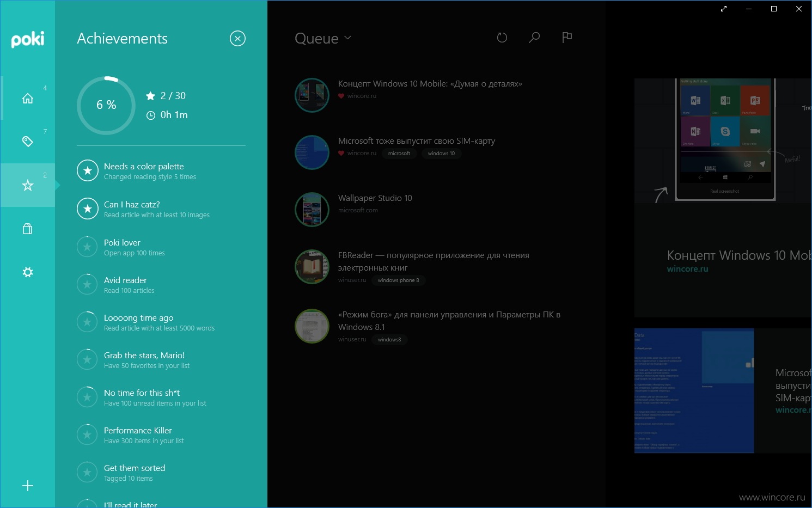Screen dimensions: 812x508
Task: Open the Home section in sidebar
Action: tap(28, 99)
